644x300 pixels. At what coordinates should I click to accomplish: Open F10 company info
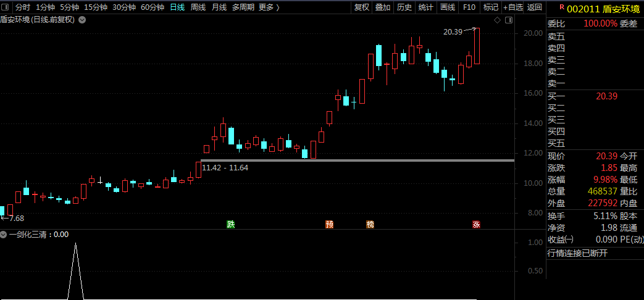point(469,7)
